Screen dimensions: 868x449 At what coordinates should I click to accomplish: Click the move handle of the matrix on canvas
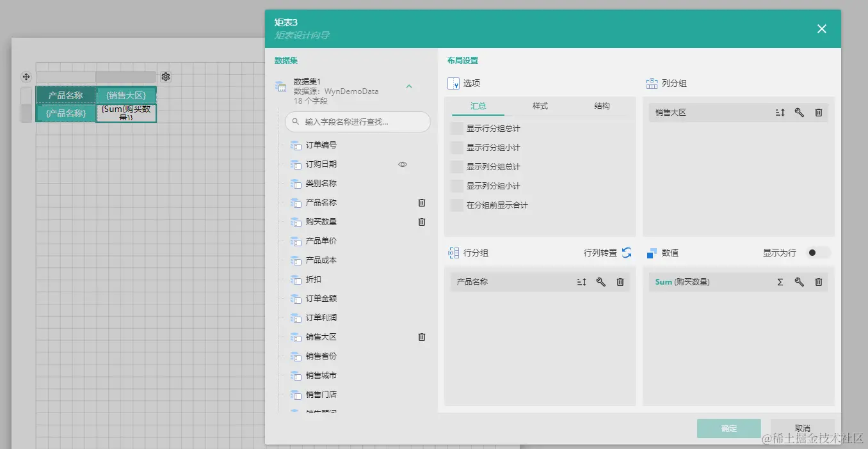(x=26, y=77)
